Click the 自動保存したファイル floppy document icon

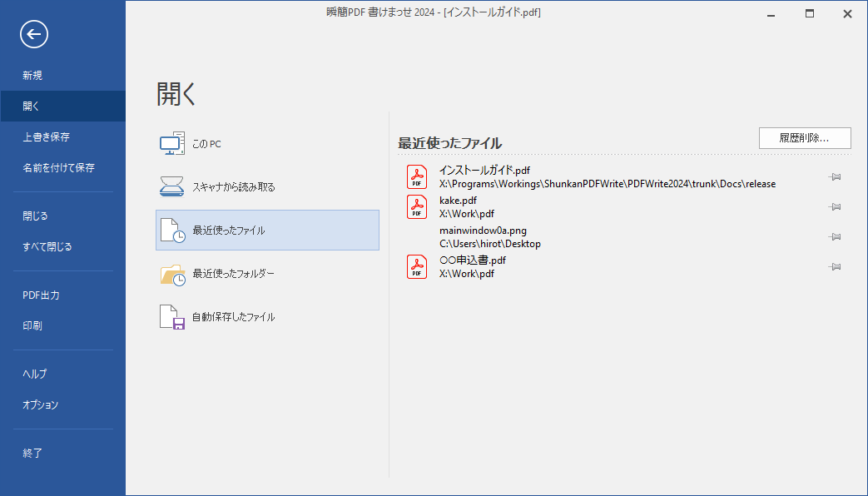pyautogui.click(x=172, y=317)
